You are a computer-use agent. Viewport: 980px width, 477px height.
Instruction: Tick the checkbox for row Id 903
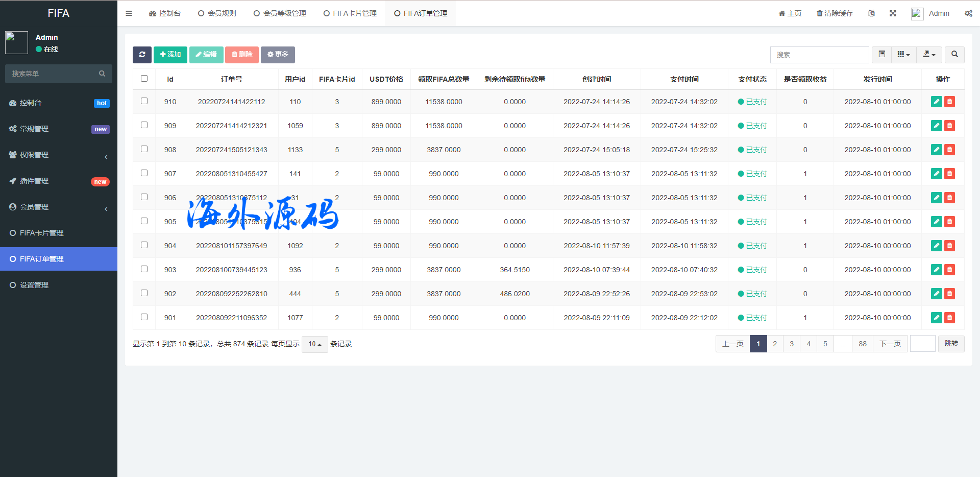(144, 269)
